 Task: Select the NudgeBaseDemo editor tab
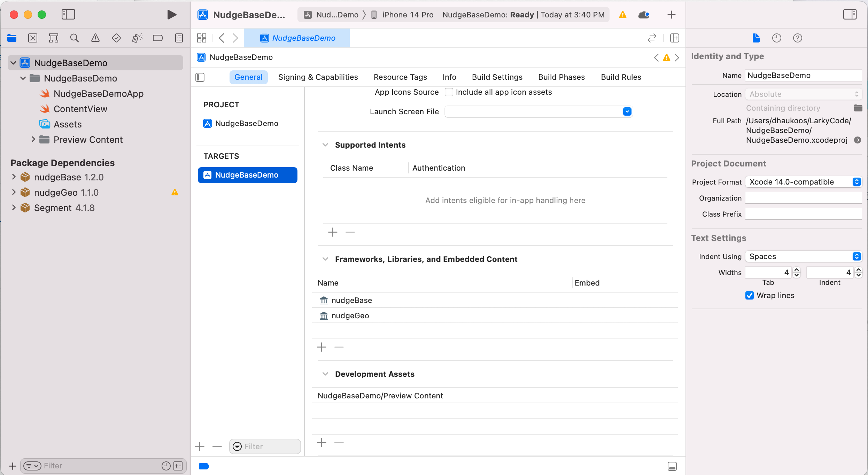coord(297,38)
